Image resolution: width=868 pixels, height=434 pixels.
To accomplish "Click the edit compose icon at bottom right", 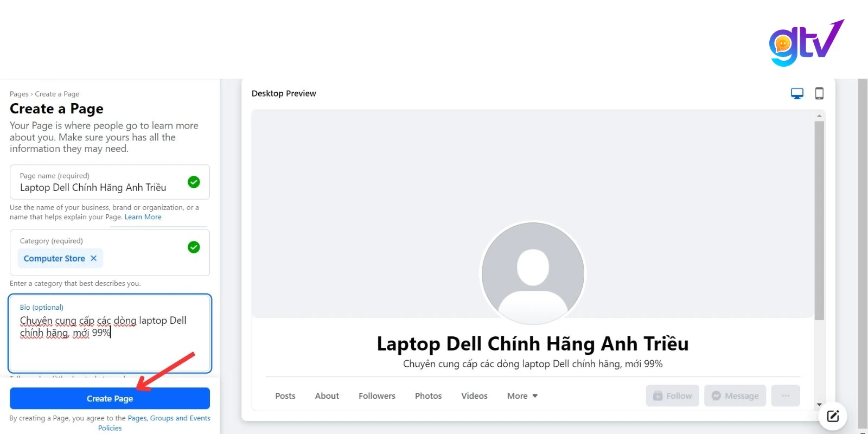I will pyautogui.click(x=833, y=416).
